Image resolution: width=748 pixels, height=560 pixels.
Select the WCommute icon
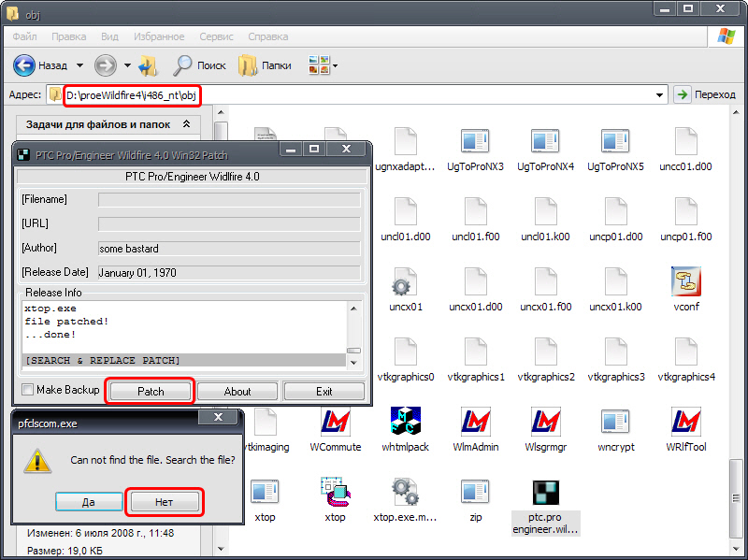click(336, 422)
